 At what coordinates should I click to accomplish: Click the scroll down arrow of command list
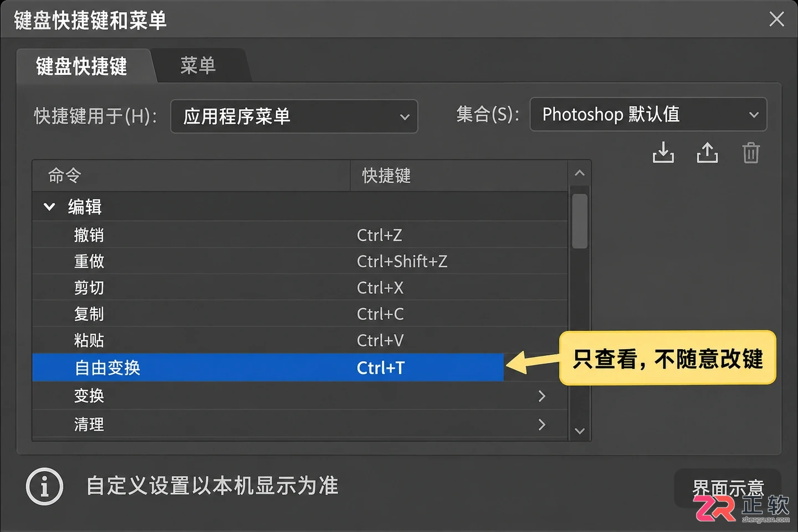tap(580, 431)
